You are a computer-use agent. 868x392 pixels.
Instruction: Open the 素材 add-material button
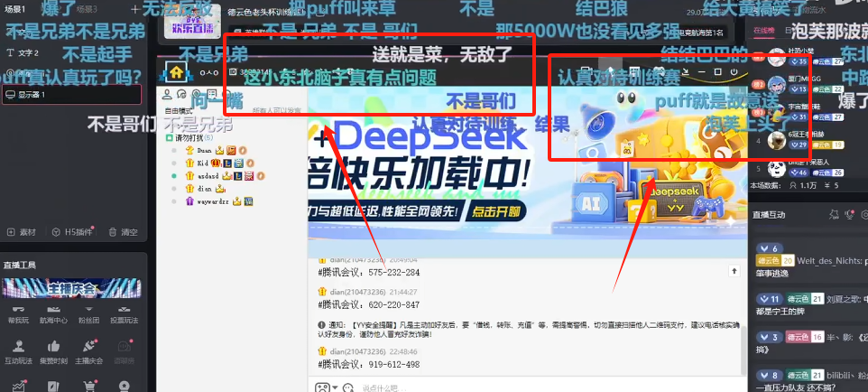[x=22, y=232]
